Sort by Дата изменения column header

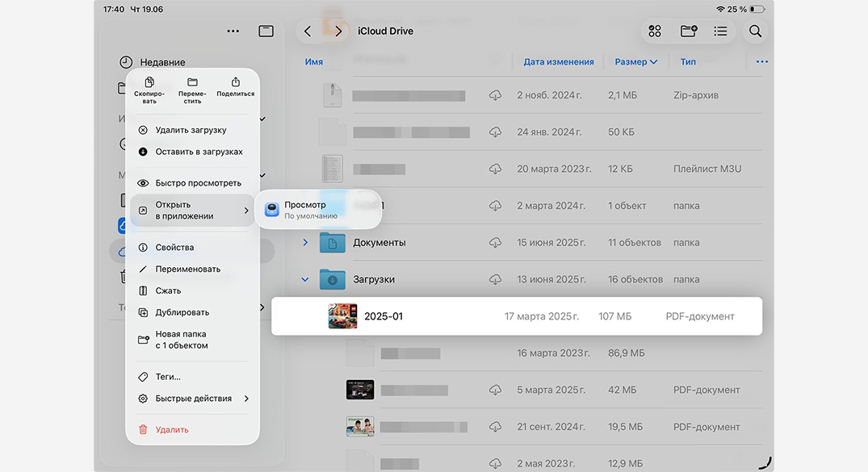pyautogui.click(x=558, y=61)
